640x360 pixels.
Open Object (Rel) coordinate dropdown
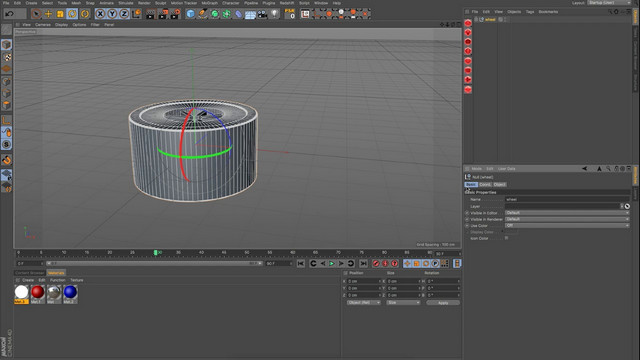pos(364,303)
